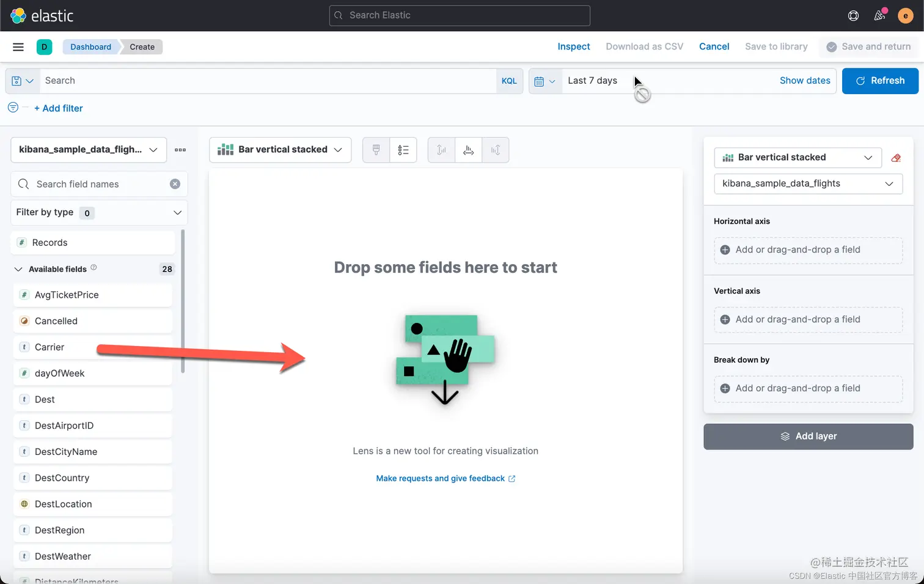The width and height of the screenshot is (924, 584).
Task: Open the space selector D badge
Action: tap(44, 46)
